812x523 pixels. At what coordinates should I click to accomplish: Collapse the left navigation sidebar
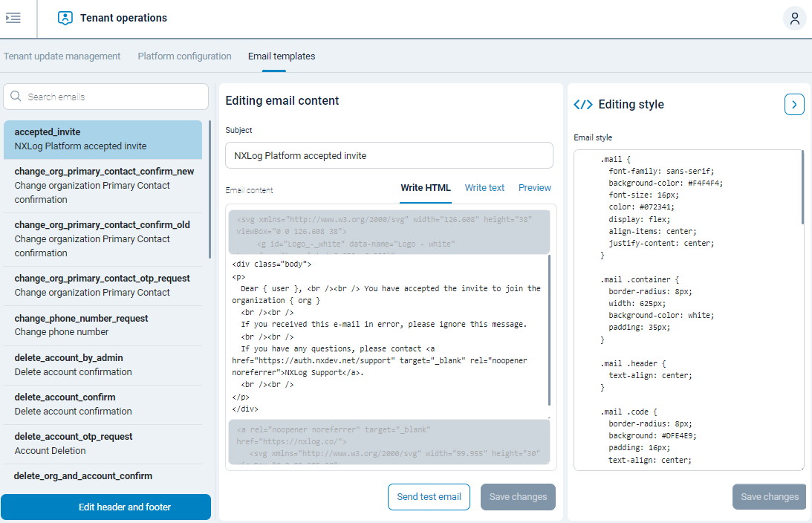[13, 19]
